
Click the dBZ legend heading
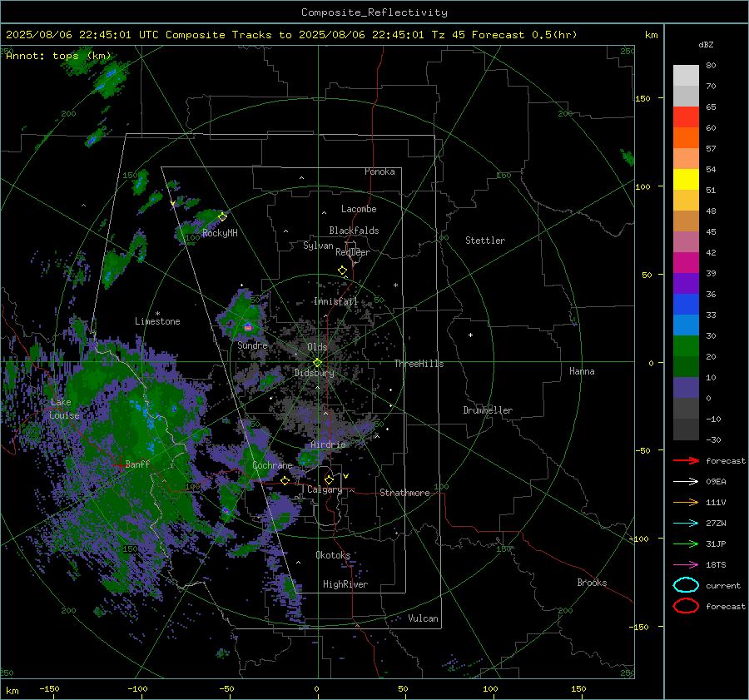tap(706, 45)
